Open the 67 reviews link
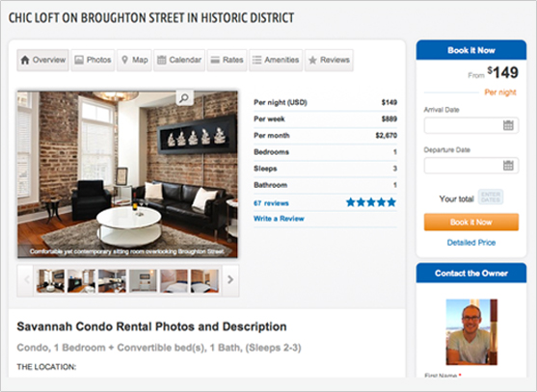This screenshot has height=392, width=537. [x=271, y=203]
